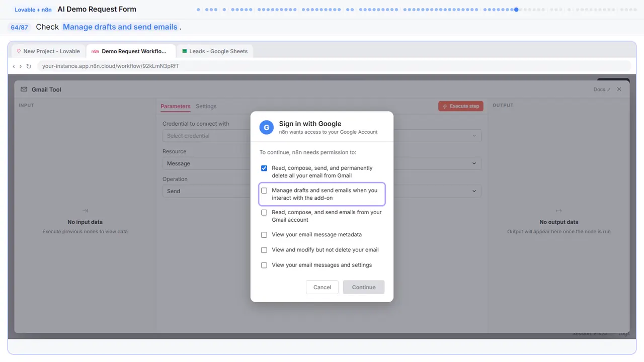This screenshot has height=362, width=644.
Task: Click the "AI Demo Request Form" title
Action: point(97,9)
